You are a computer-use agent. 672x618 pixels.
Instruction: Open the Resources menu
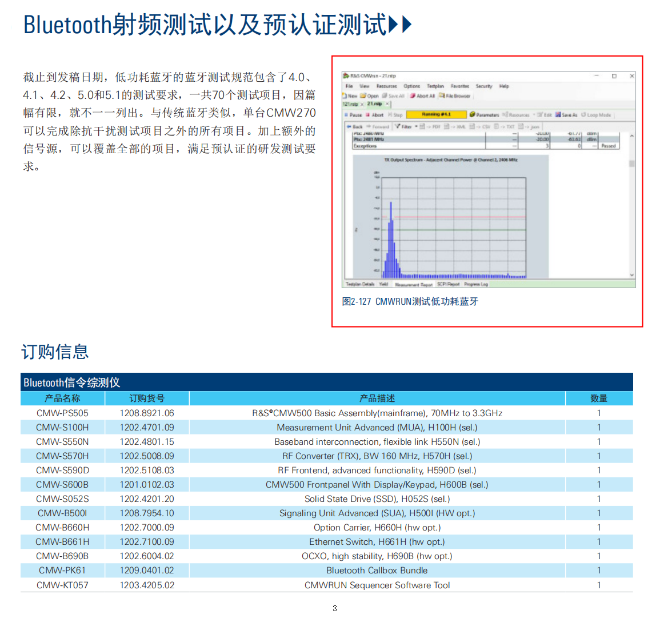pyautogui.click(x=386, y=86)
